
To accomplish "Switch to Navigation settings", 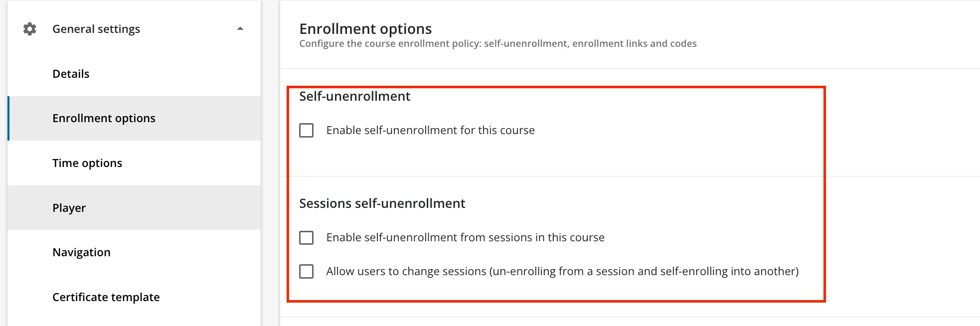I will (x=81, y=252).
